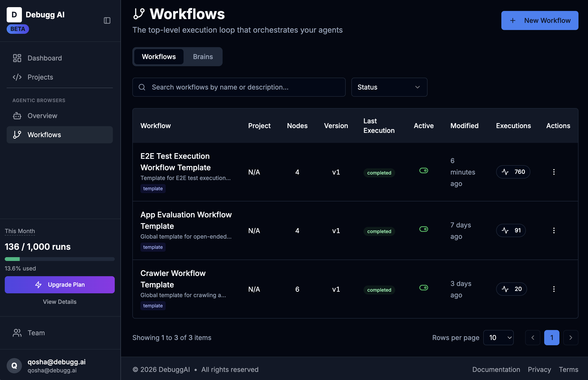This screenshot has width=588, height=380.
Task: Click the monthly runs usage progress bar
Action: pyautogui.click(x=60, y=259)
